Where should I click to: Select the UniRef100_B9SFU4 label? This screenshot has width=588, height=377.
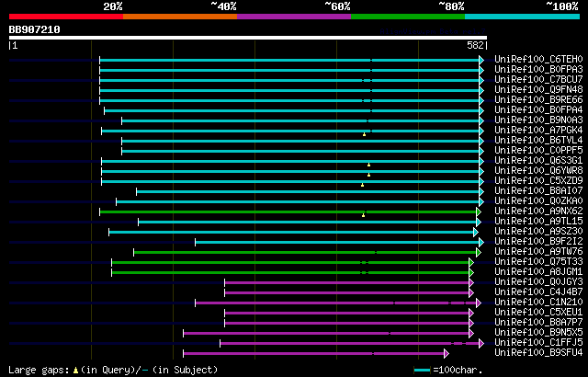538,353
